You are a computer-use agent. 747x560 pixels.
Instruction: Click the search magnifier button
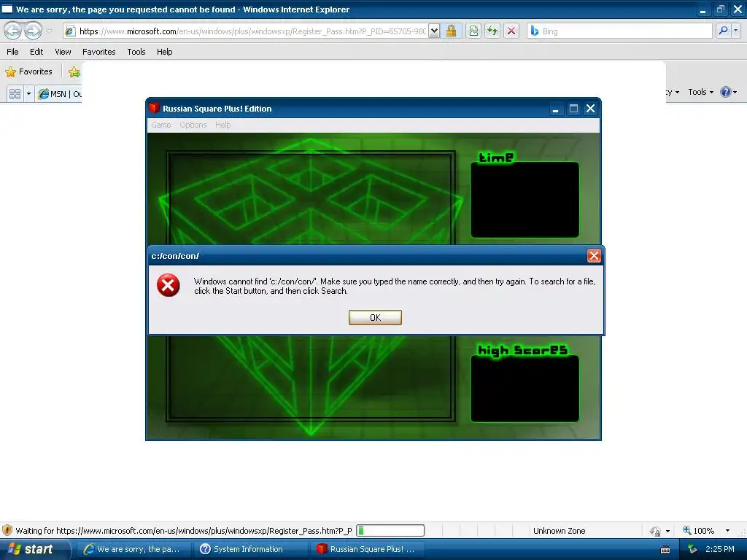(x=723, y=31)
